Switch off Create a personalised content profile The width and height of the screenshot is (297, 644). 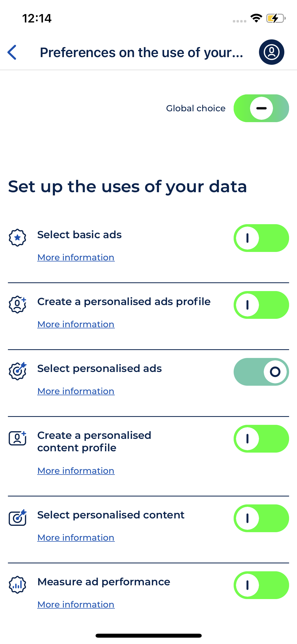click(261, 439)
